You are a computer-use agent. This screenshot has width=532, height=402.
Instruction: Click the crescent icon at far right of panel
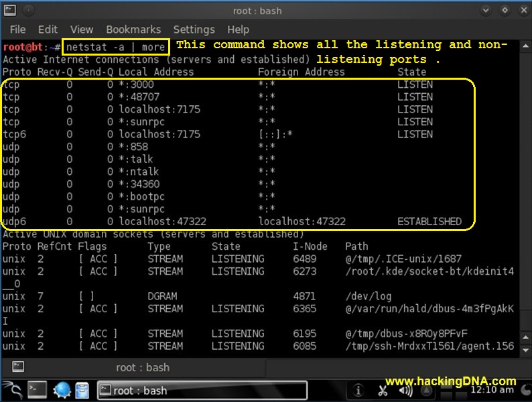click(x=526, y=390)
